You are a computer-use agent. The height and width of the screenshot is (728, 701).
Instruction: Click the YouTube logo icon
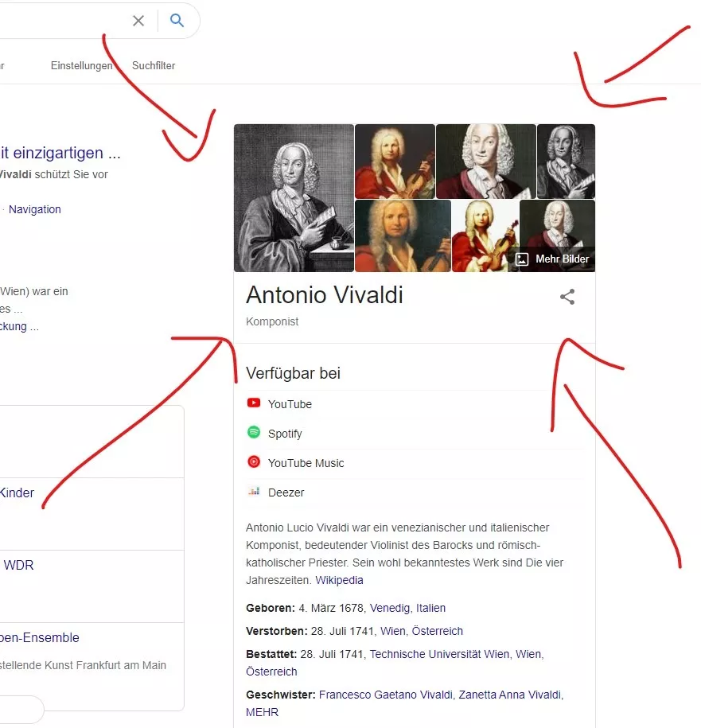(254, 403)
